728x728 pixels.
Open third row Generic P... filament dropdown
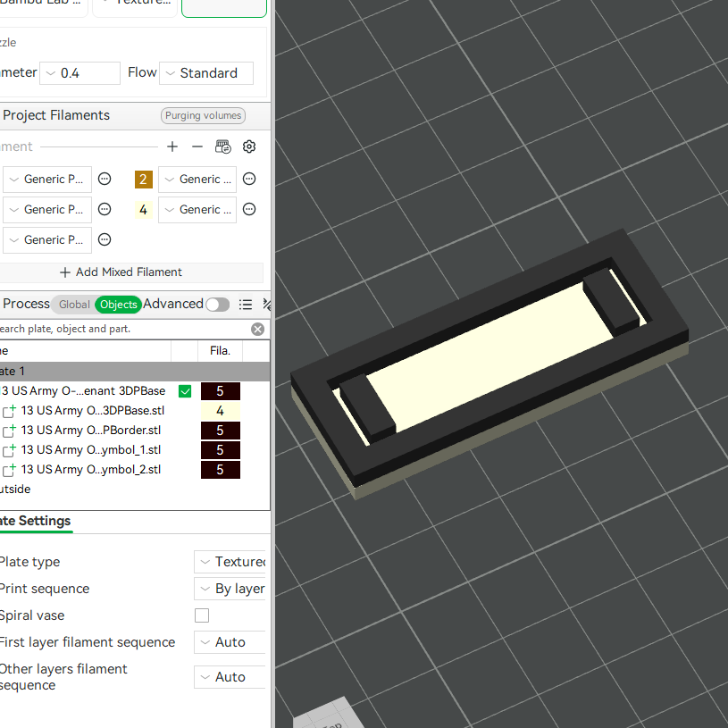coord(46,240)
